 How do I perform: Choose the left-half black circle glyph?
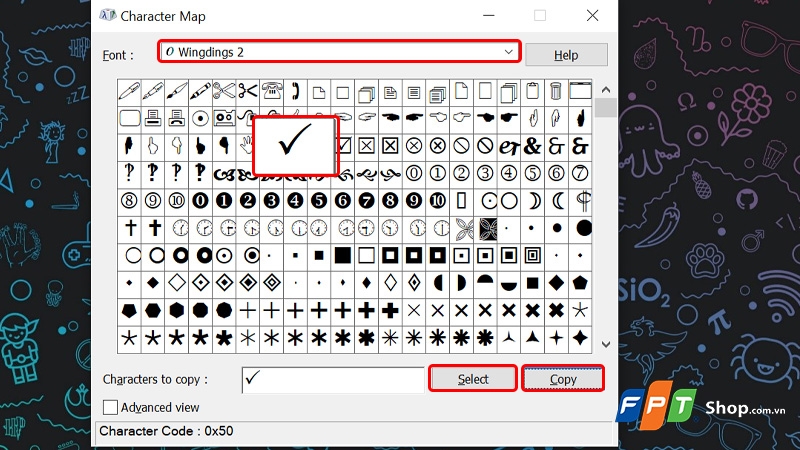click(x=437, y=283)
